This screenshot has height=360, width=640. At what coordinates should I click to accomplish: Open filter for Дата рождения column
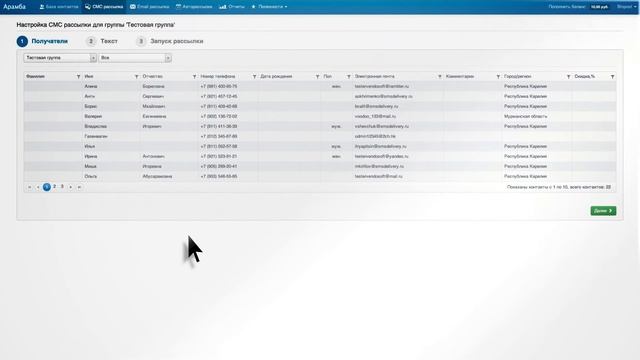[318, 77]
